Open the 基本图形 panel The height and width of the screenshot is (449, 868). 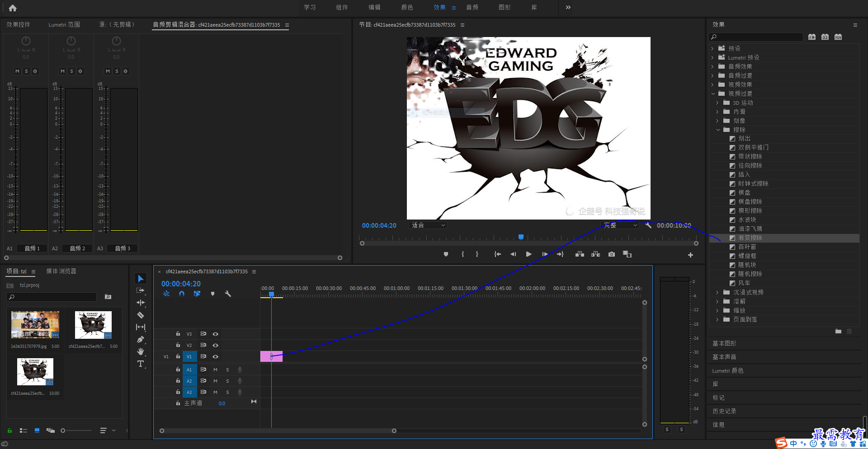point(724,343)
